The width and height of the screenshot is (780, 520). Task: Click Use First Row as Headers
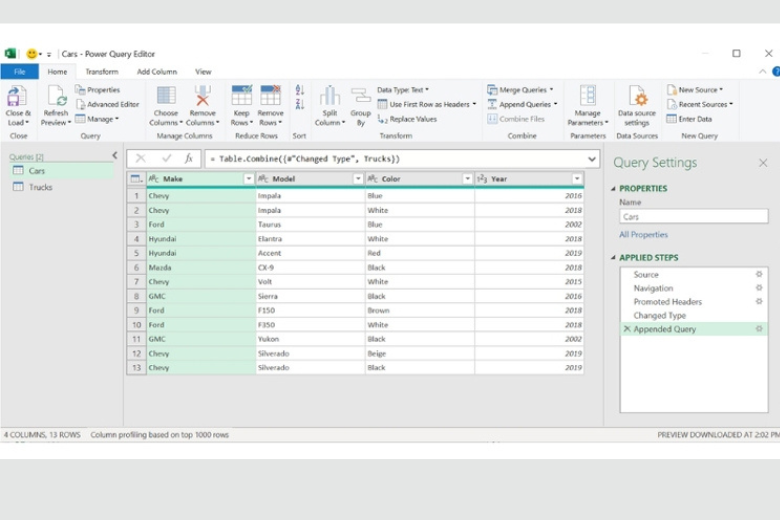tap(428, 104)
